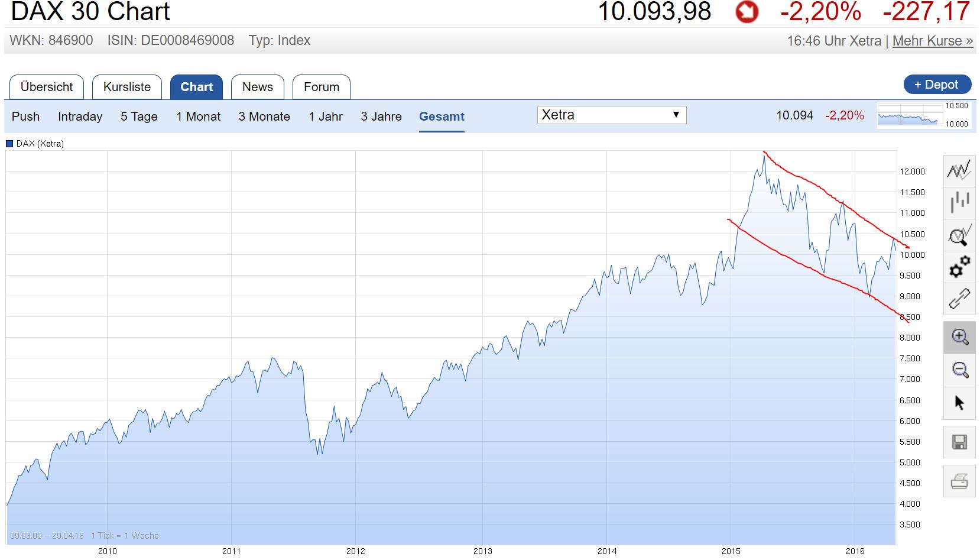Switch chart to candlestick display mode

click(959, 202)
